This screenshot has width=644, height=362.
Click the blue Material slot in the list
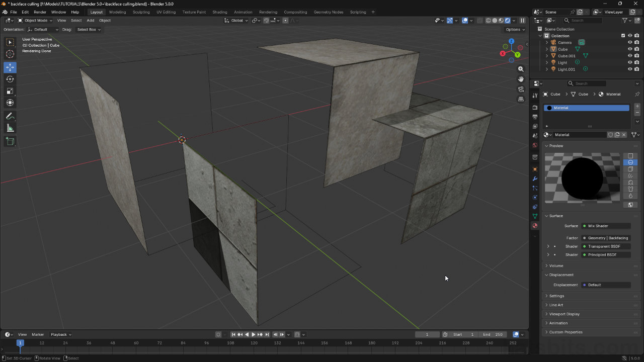(586, 108)
